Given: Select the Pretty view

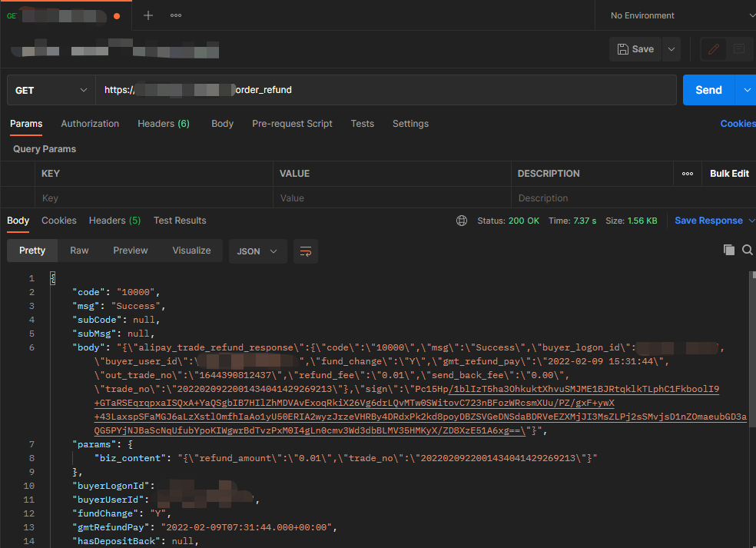Looking at the screenshot, I should coord(32,251).
